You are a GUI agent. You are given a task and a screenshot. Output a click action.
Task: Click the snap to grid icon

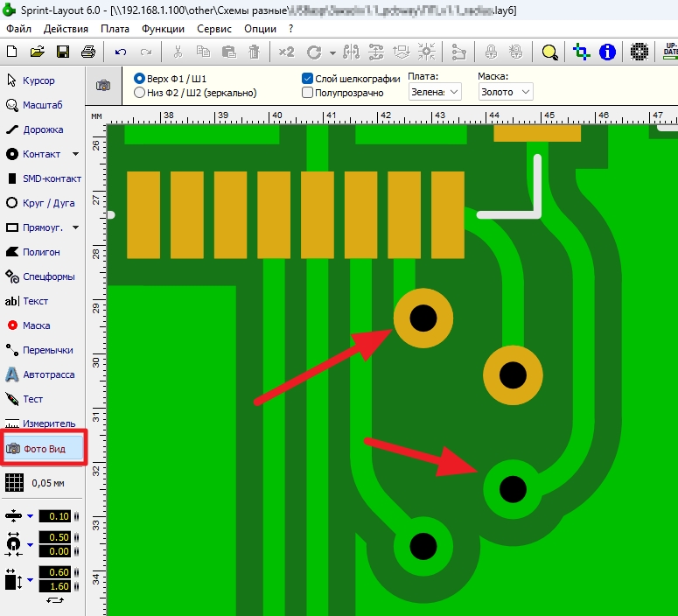point(427,52)
